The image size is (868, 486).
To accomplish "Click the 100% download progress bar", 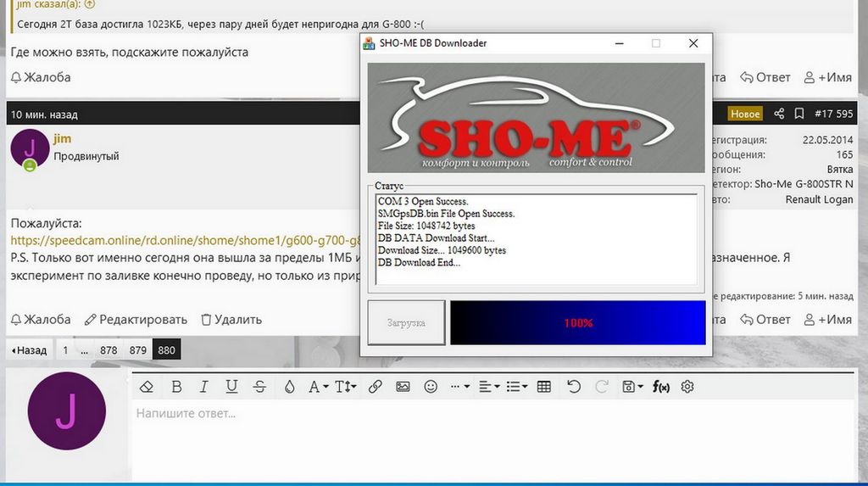I will point(577,323).
